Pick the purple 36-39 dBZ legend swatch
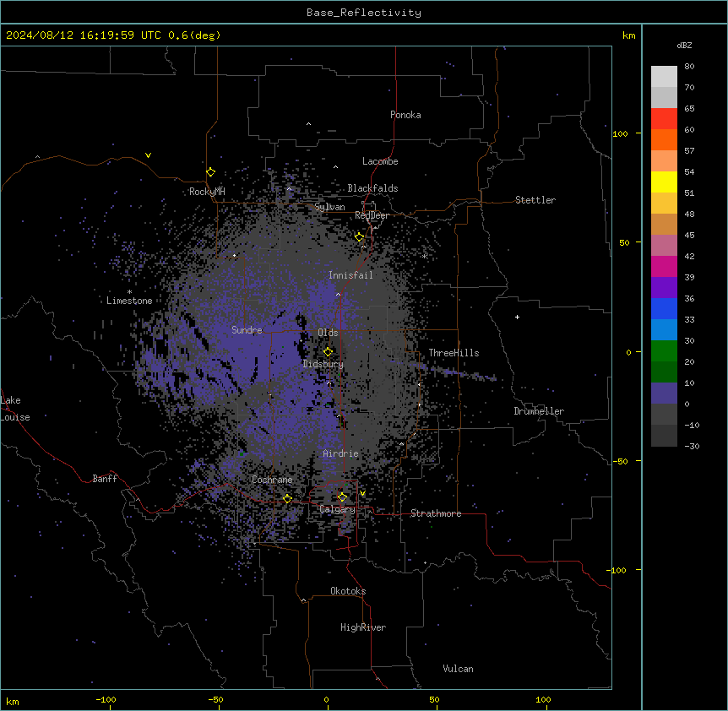Viewport: 728px width, 711px height. coord(664,288)
